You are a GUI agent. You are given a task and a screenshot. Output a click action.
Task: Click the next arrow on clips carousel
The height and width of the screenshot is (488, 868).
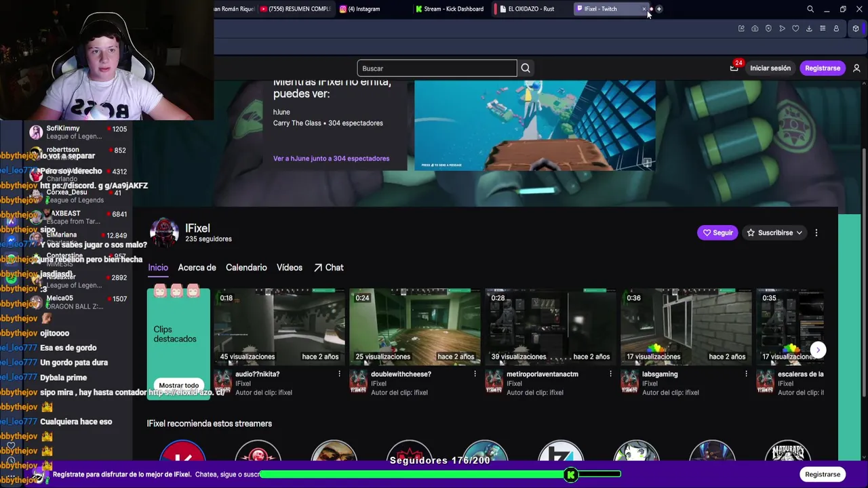coord(818,350)
